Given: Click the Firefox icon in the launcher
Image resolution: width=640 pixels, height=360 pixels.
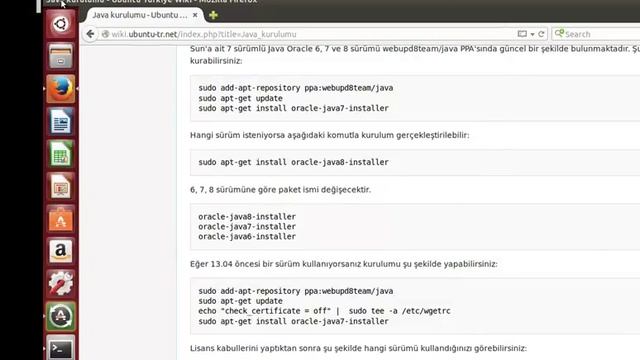Looking at the screenshot, I should (60, 89).
